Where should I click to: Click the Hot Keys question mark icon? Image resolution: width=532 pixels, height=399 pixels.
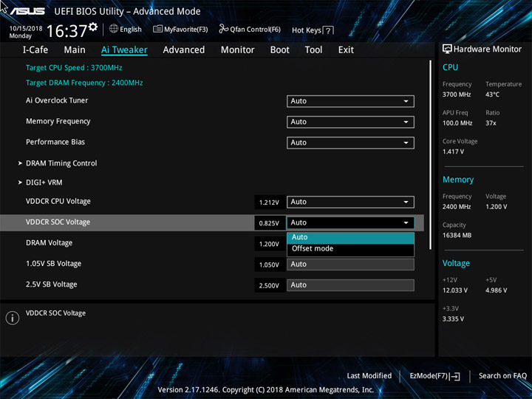(328, 30)
